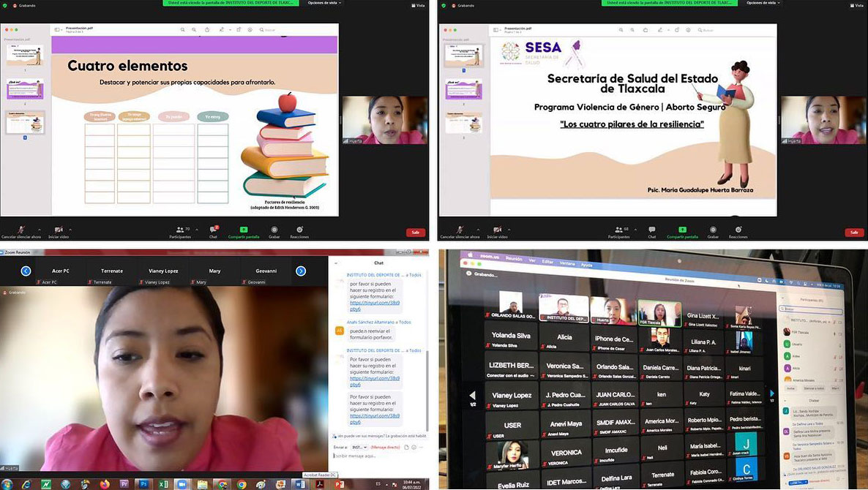The width and height of the screenshot is (868, 490).
Task: Click share icon in top-left PDF toolbar
Action: [x=207, y=30]
